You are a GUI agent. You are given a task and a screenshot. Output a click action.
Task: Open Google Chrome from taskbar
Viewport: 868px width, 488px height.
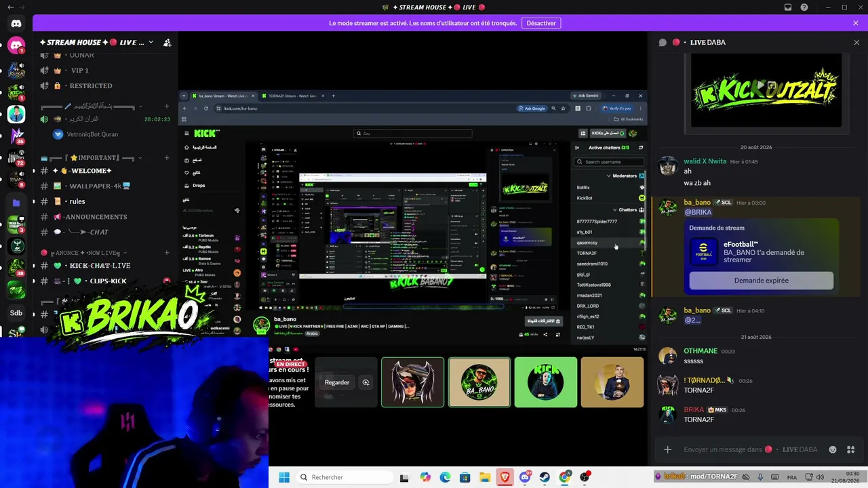[x=565, y=477]
